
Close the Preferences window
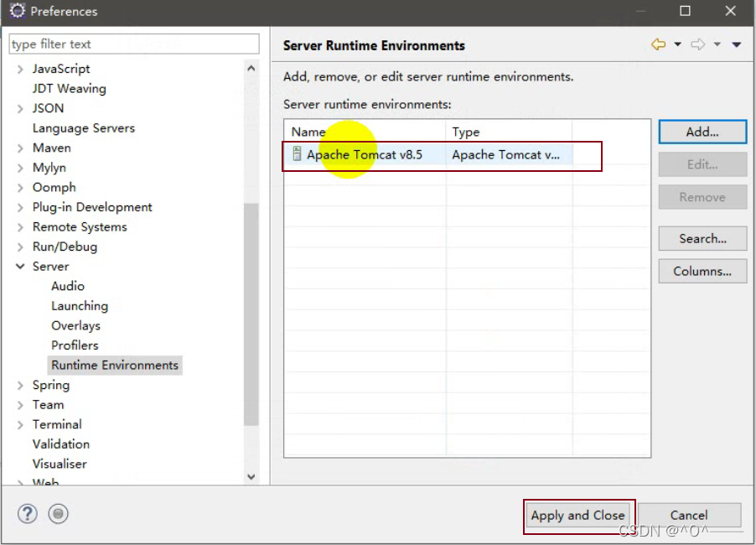pos(731,11)
